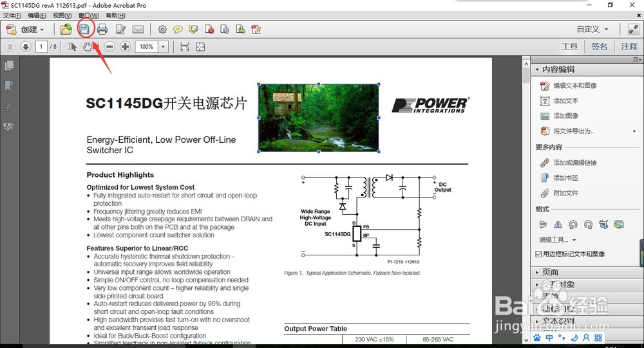Save the document with the floppy disk icon
The width and height of the screenshot is (644, 348).
click(x=84, y=29)
